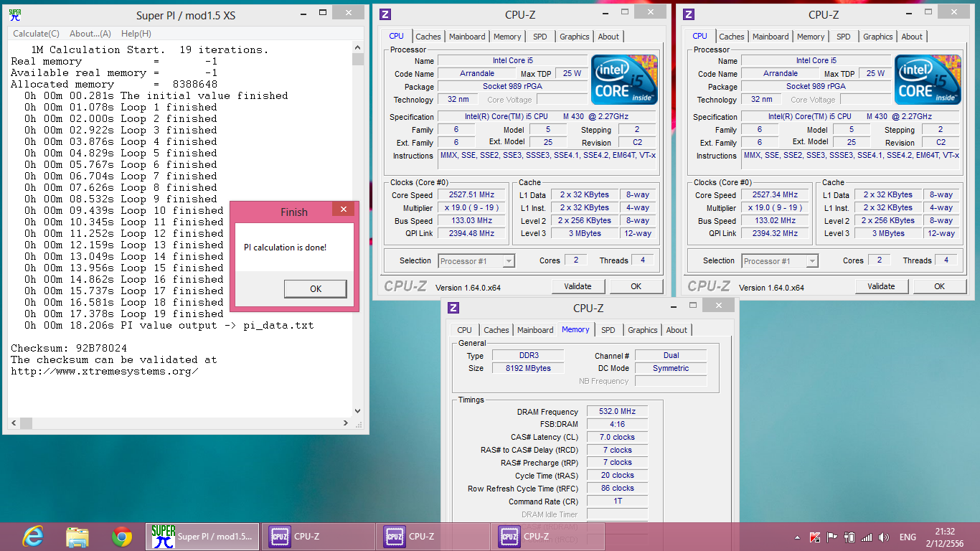Click the 'Checksum: 92B78024' line in Super PI
Image resolution: width=980 pixels, height=551 pixels.
coord(69,349)
